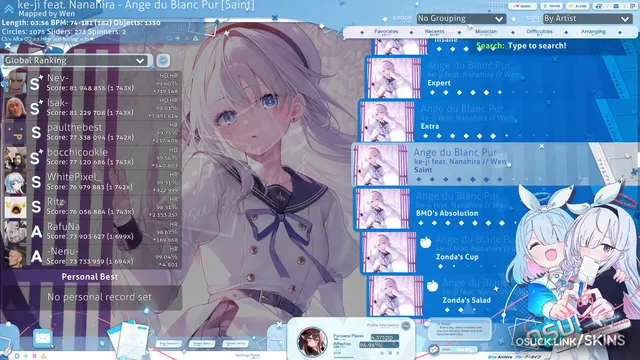This screenshot has height=360, width=640.
Task: Click -Nenu- player avatar
Action: (x=16, y=257)
